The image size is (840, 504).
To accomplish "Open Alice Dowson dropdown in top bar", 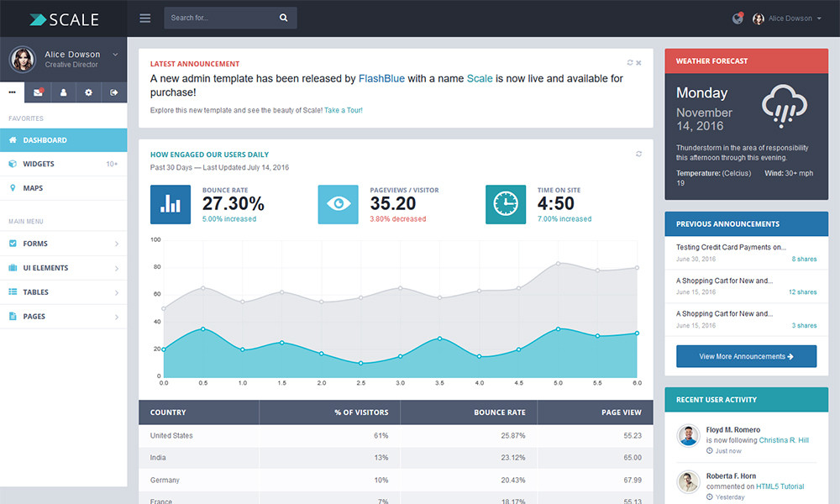I will 790,18.
